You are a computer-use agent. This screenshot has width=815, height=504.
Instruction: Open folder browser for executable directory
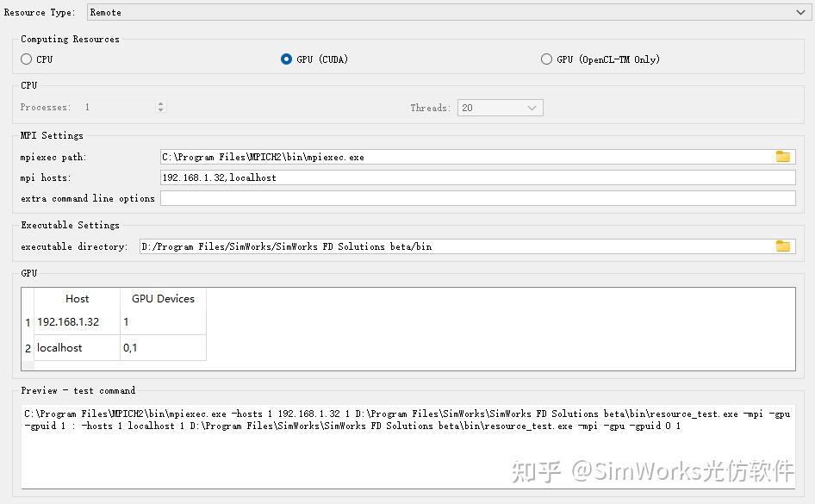[x=783, y=246]
